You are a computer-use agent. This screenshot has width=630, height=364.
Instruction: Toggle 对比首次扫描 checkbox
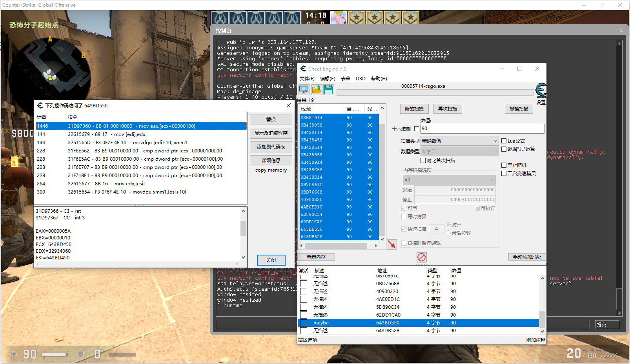[x=423, y=160]
